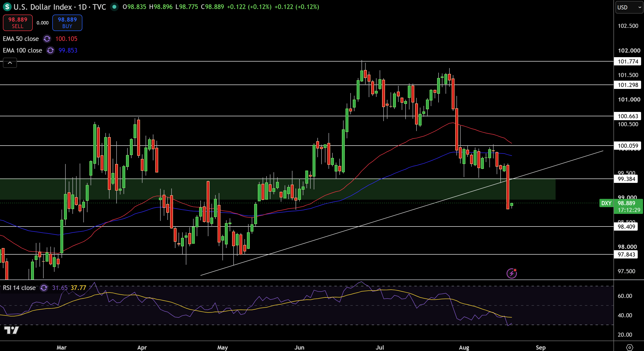This screenshot has height=351, width=644.
Task: Select the RSI 14 close legend
Action: pos(19,288)
